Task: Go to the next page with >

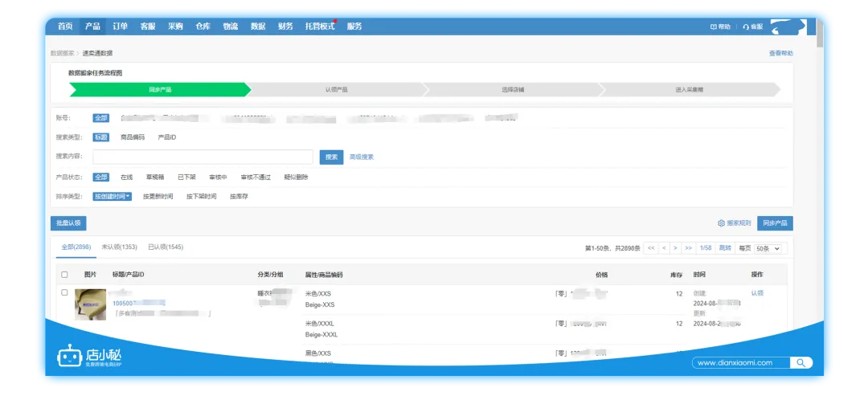Action: [x=675, y=248]
